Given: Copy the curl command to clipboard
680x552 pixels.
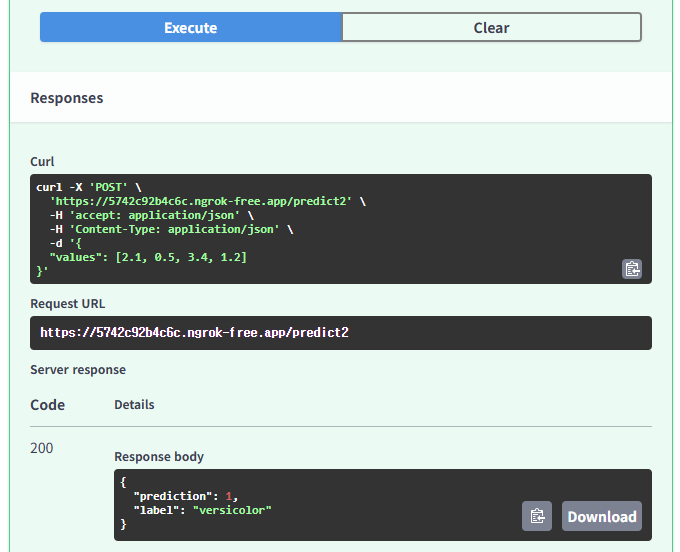Looking at the screenshot, I should 631,268.
